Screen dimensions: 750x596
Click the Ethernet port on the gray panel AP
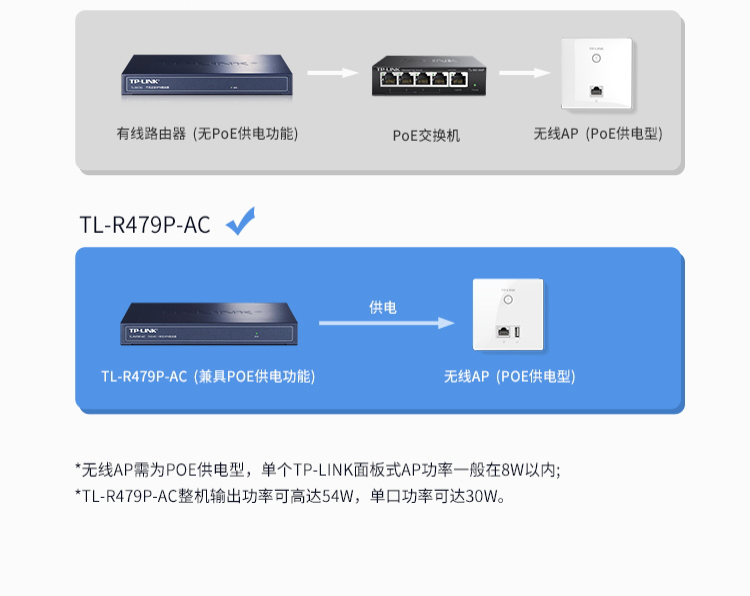596,90
